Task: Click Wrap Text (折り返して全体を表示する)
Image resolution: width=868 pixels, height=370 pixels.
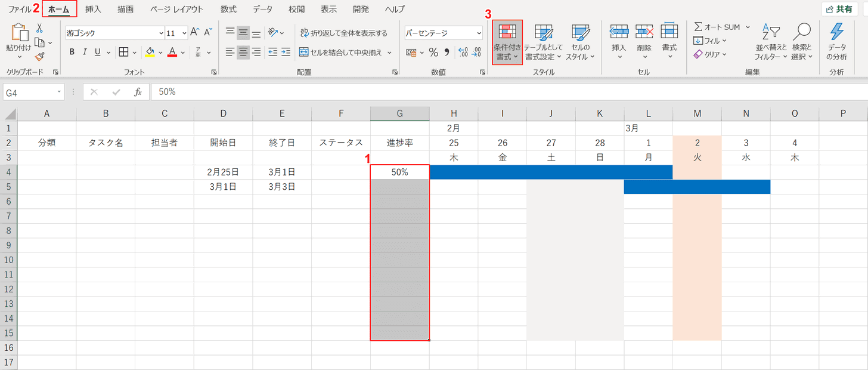Action: (343, 33)
